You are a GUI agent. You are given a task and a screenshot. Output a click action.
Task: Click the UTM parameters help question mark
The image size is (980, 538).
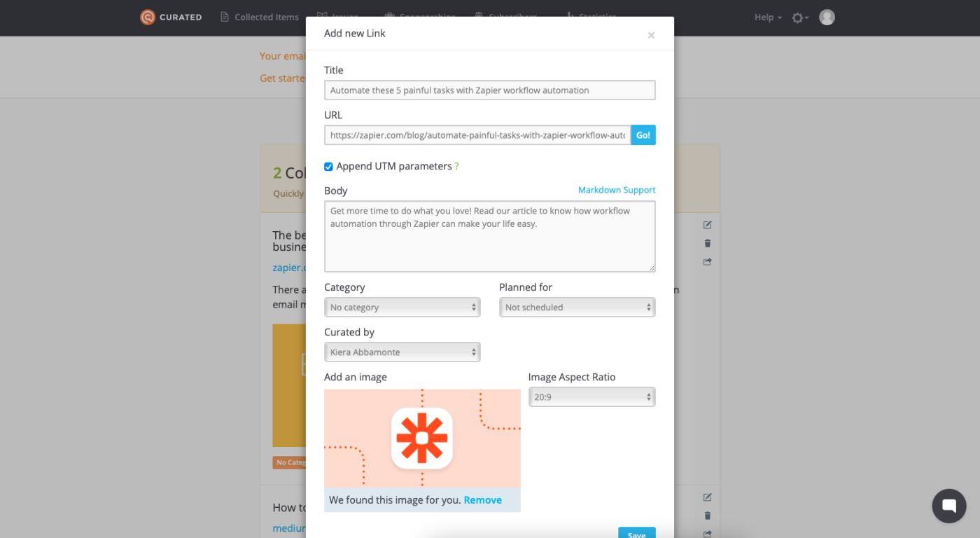tap(456, 167)
